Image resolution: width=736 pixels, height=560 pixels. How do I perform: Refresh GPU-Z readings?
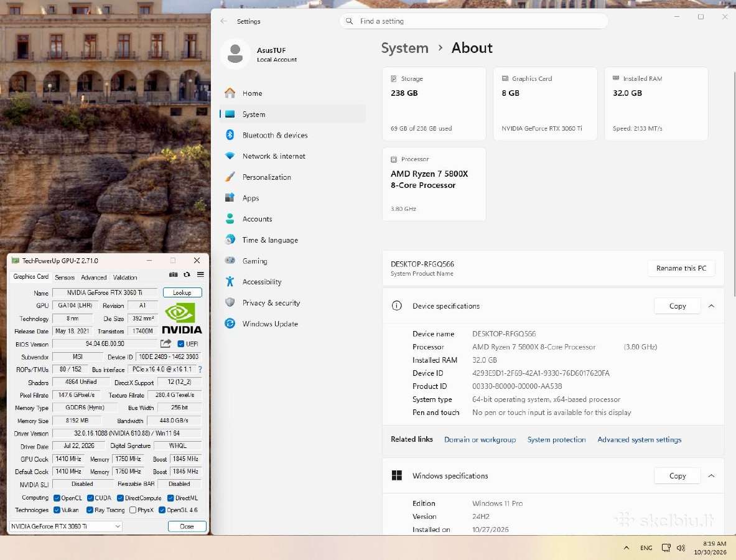coord(187,274)
